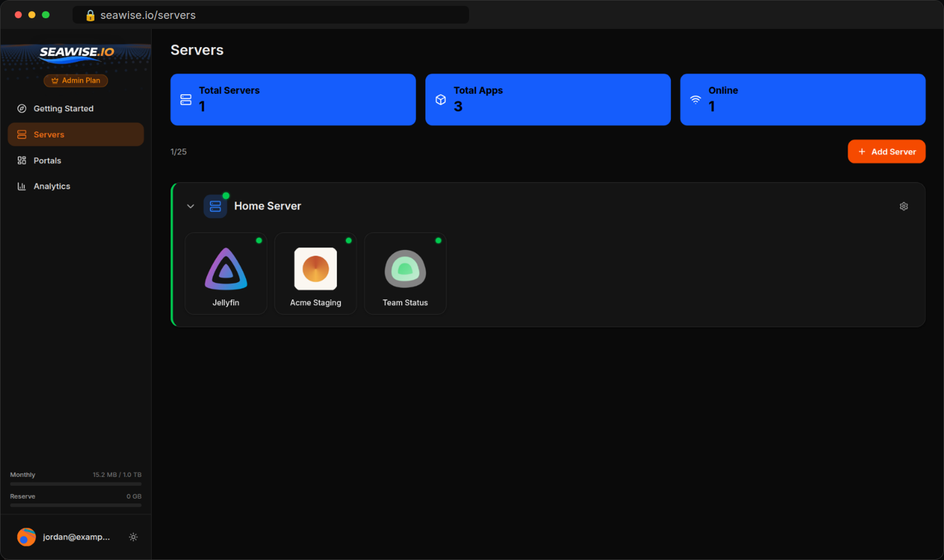Click the Analytics bar chart icon

(x=22, y=186)
